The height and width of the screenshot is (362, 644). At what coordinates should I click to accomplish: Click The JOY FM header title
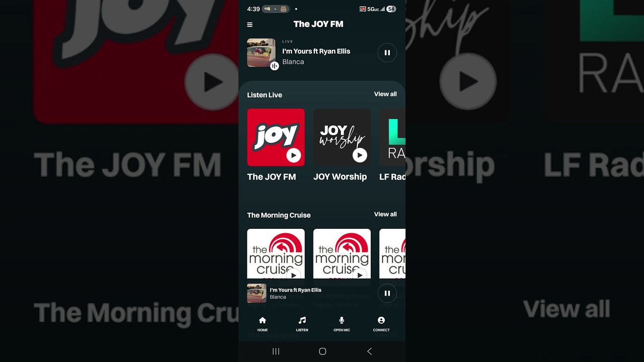point(318,24)
